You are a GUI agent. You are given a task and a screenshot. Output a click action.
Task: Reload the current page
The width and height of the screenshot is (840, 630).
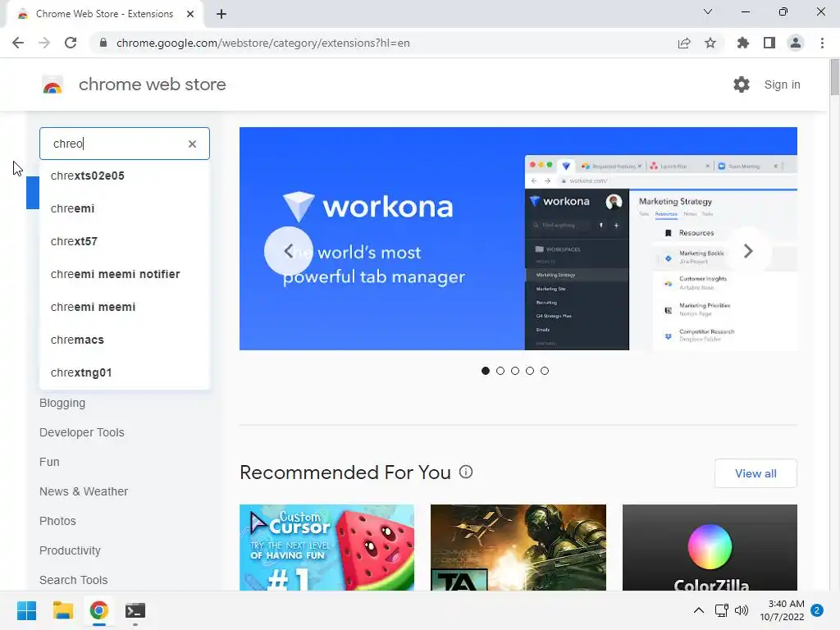click(71, 43)
